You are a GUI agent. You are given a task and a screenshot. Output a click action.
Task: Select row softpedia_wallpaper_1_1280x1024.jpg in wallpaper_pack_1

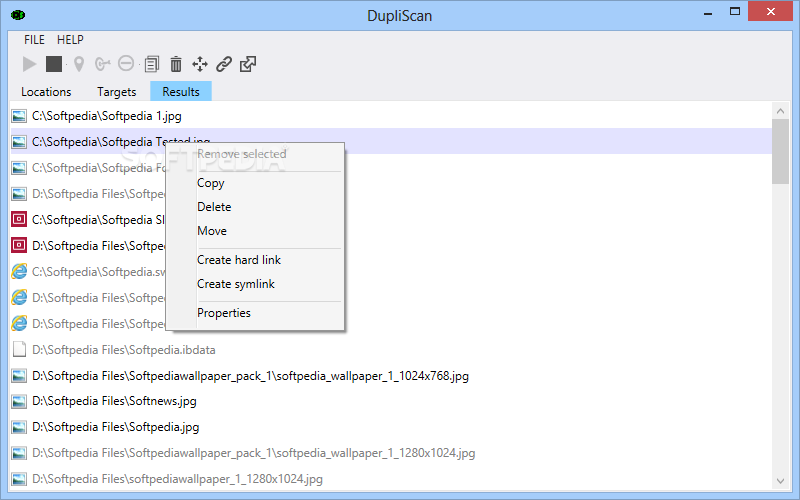[x=391, y=453]
